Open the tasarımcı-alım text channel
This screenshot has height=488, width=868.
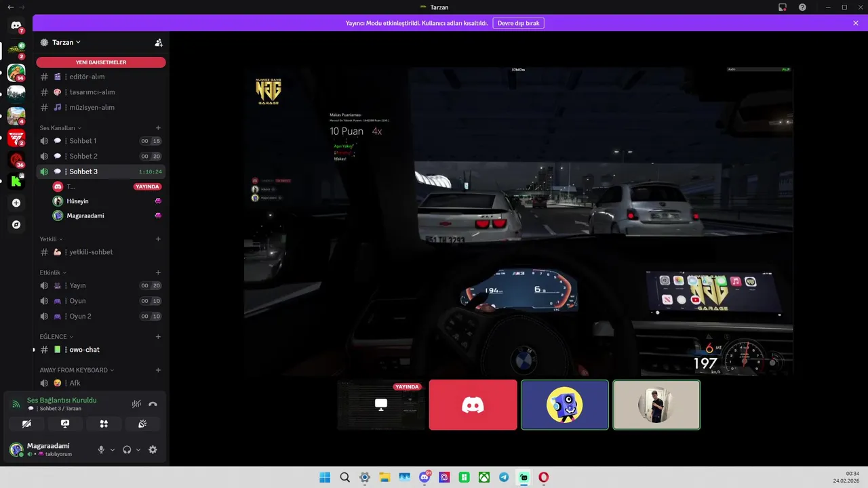[x=101, y=92]
